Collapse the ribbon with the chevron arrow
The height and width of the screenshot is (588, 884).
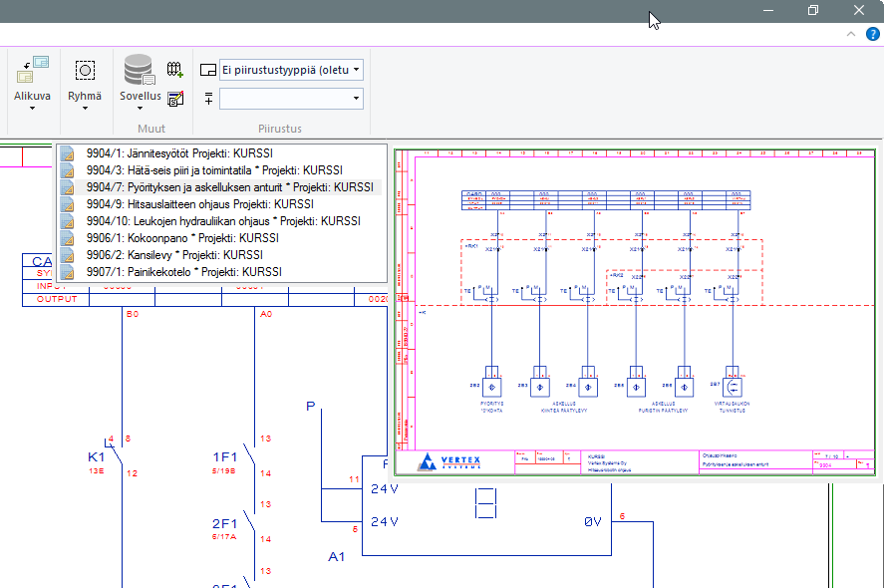point(850,34)
